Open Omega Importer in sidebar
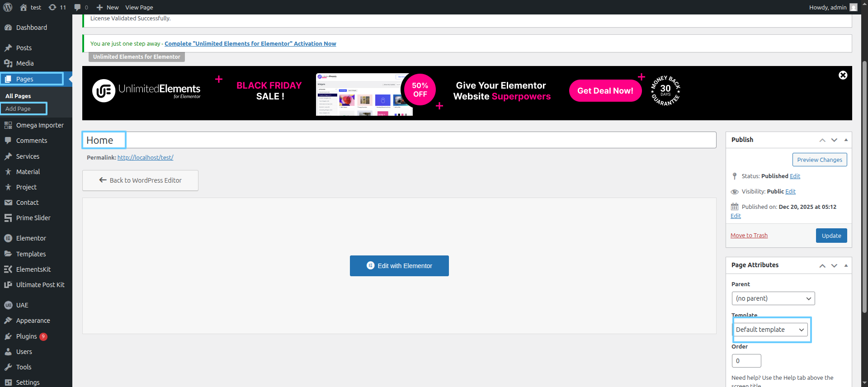 pos(40,125)
